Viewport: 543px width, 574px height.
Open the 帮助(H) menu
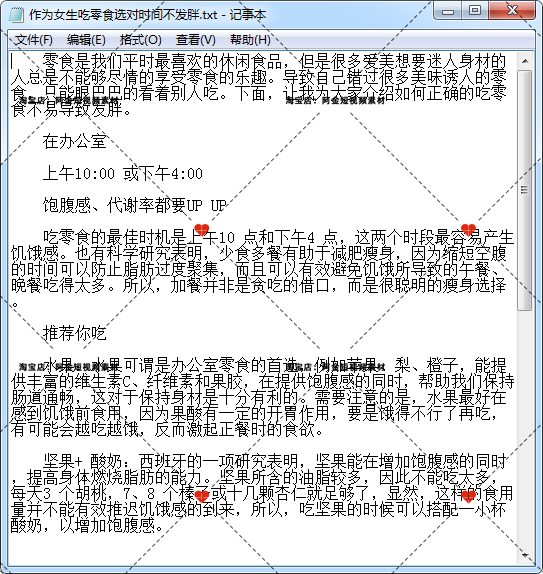tap(250, 40)
